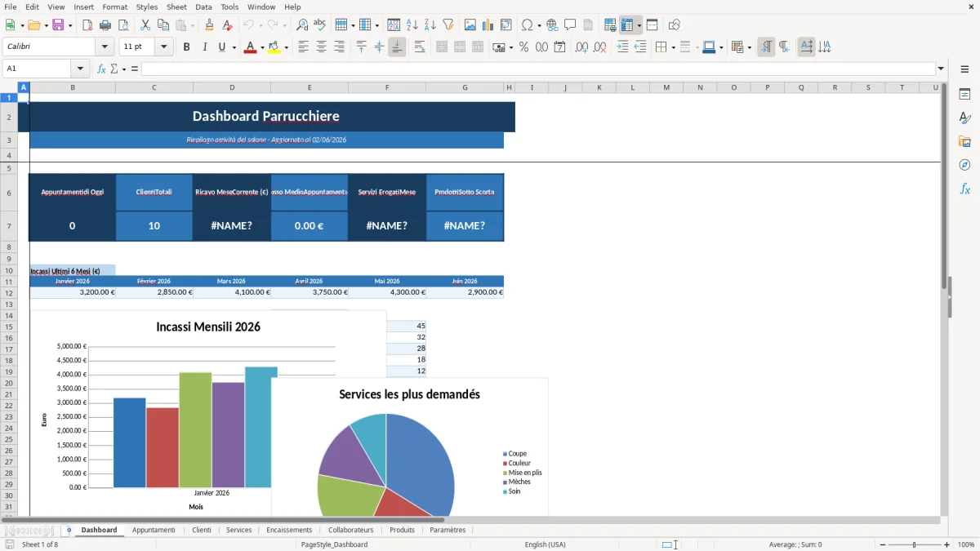Click the Save document icon
The width and height of the screenshot is (980, 551).
tap(60, 25)
